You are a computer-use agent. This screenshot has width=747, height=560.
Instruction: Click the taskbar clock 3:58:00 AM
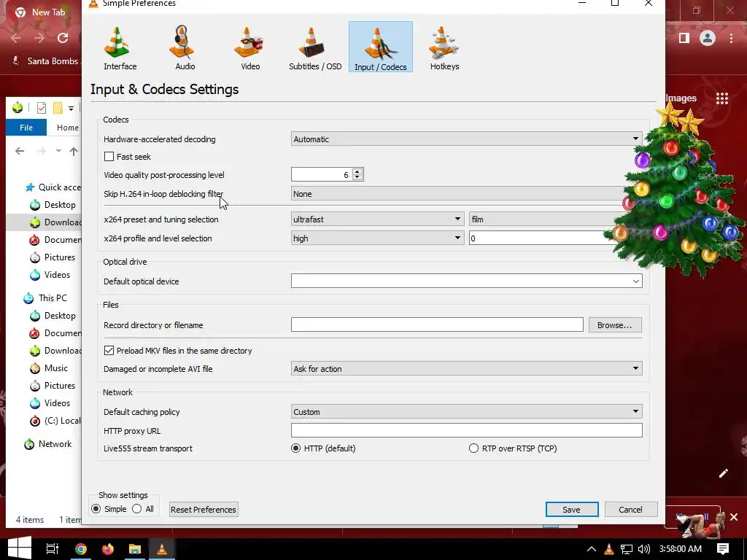[x=681, y=549]
